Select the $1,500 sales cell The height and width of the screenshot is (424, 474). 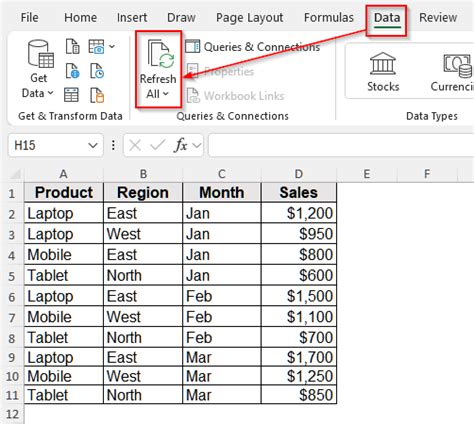click(299, 296)
